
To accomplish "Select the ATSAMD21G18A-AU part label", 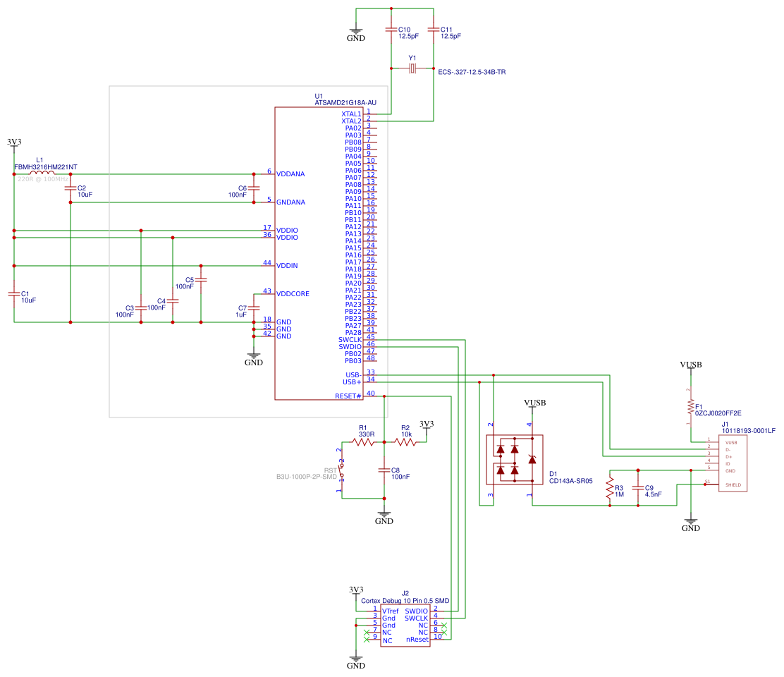I will point(345,102).
